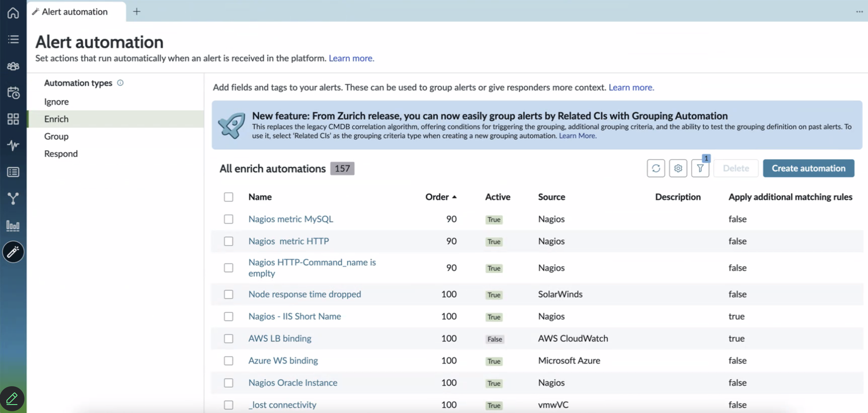Click the False badge in AWS LB binding row
868x413 pixels.
[x=495, y=339]
